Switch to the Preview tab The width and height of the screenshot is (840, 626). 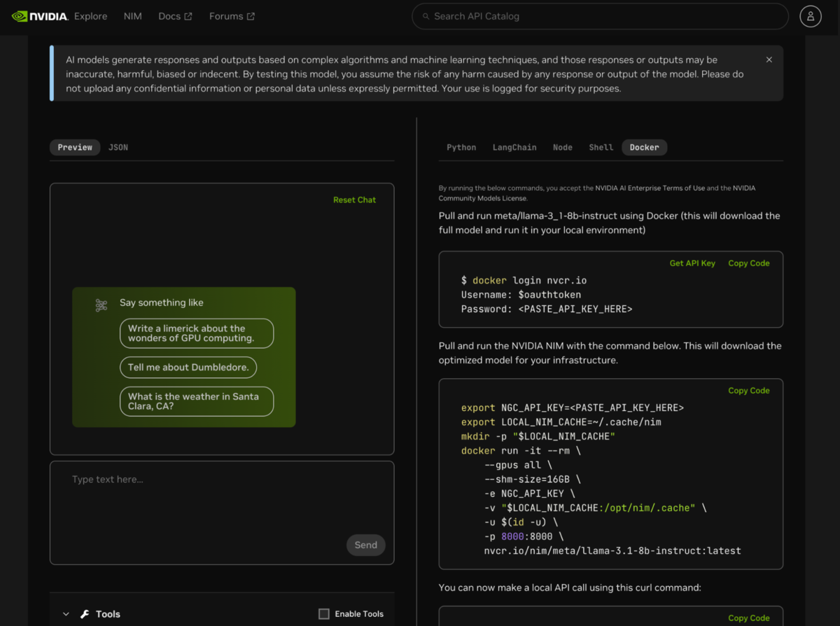pos(75,147)
